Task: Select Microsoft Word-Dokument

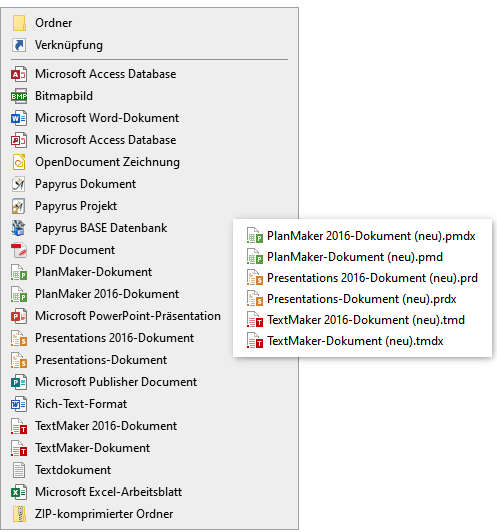Action: [x=149, y=118]
